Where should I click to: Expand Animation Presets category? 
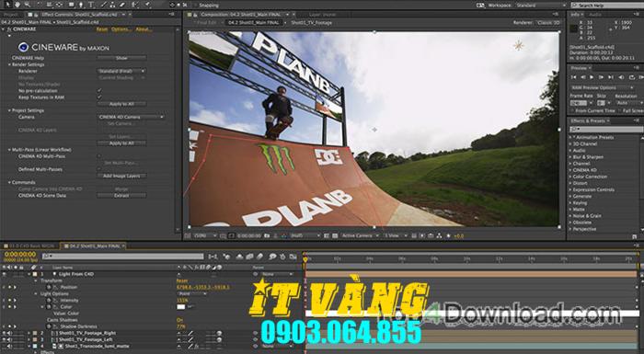point(570,137)
